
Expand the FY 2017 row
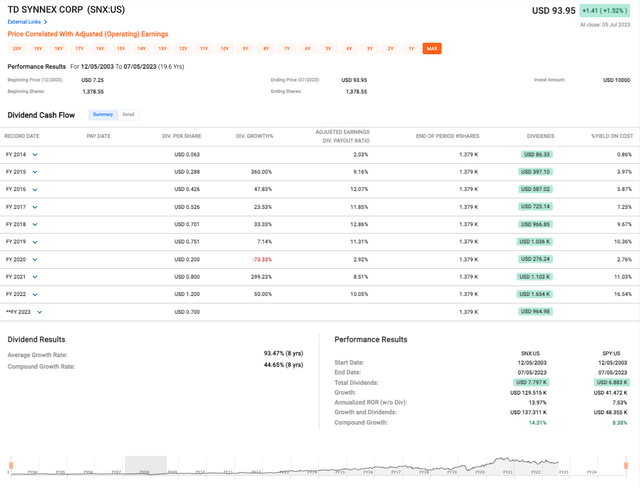click(x=35, y=207)
